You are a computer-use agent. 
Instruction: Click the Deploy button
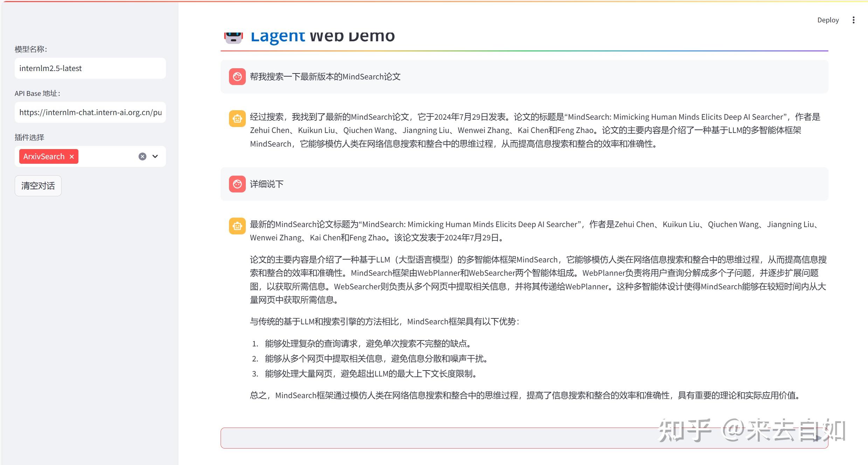pos(828,20)
